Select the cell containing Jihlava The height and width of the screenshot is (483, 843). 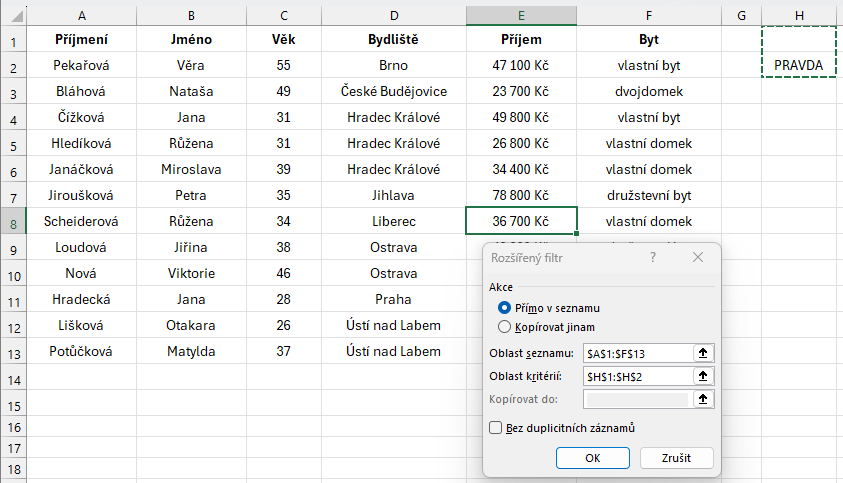click(394, 195)
